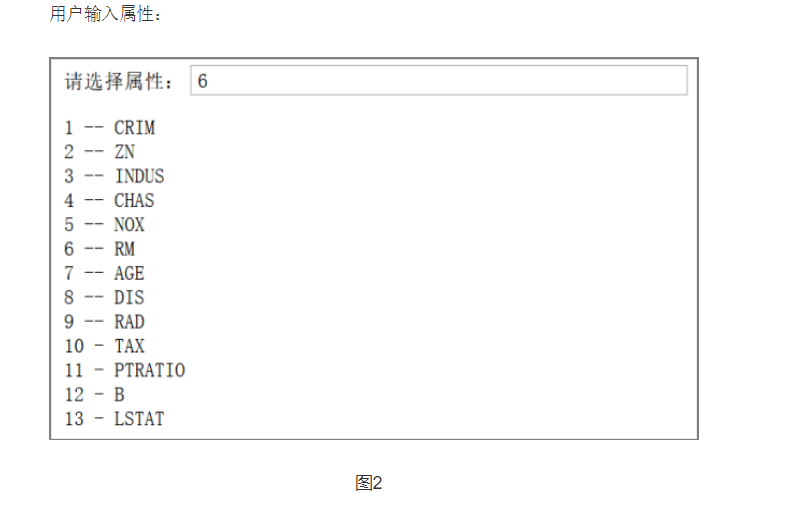Click index number 13 in the list
The image size is (801, 524).
[74, 419]
